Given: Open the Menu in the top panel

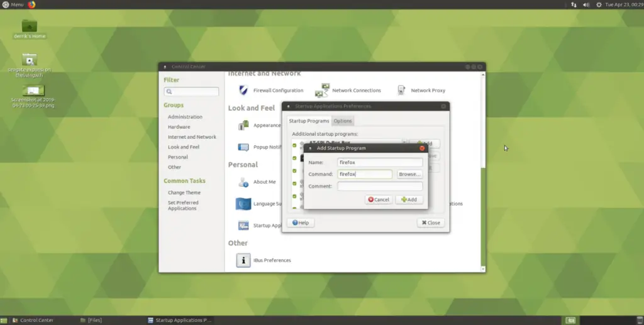Looking at the screenshot, I should 13,4.
